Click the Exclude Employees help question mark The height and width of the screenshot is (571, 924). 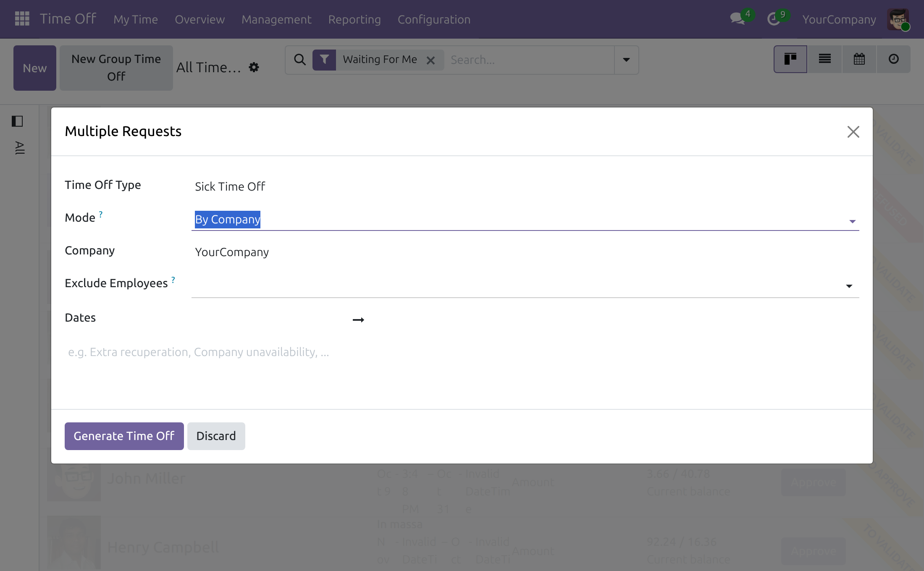(x=173, y=280)
